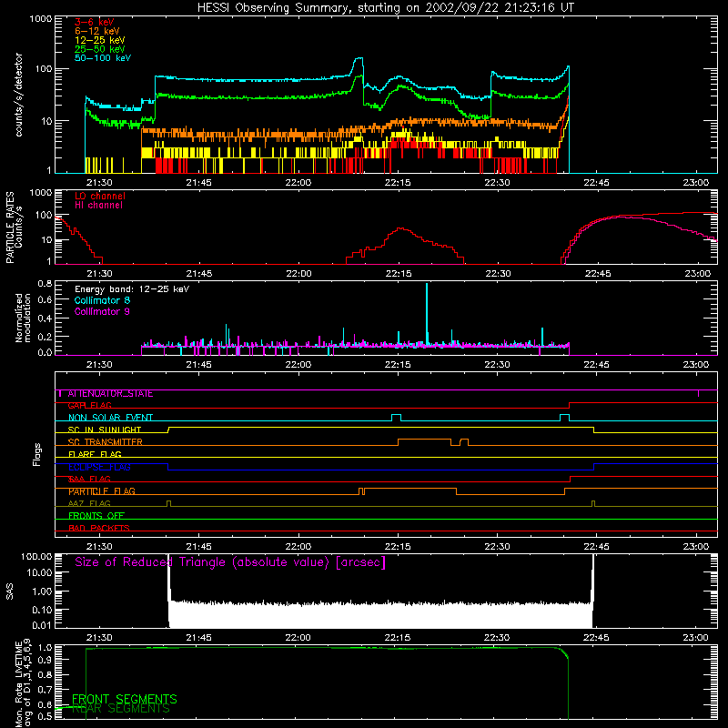This screenshot has width=728, height=728.
Task: Select the red 3-6 keV legend label
Action: tap(94, 22)
